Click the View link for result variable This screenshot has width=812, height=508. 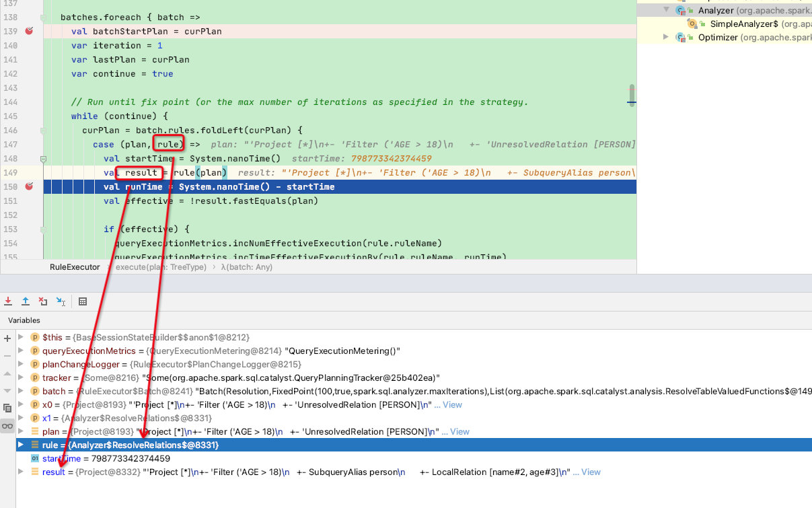[x=591, y=472]
